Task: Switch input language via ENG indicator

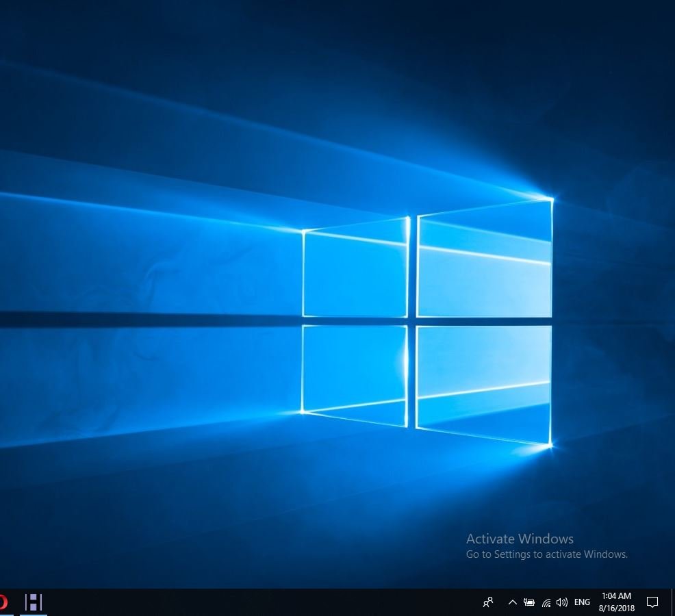Action: coord(582,602)
